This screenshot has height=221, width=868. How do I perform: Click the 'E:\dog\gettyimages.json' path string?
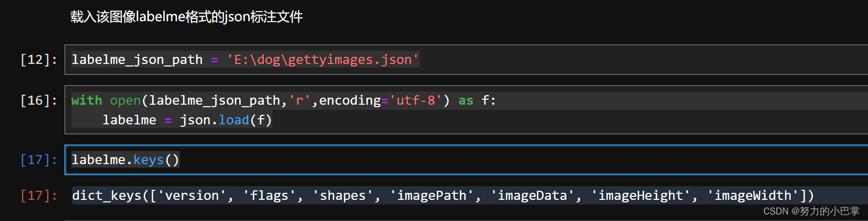tap(322, 60)
